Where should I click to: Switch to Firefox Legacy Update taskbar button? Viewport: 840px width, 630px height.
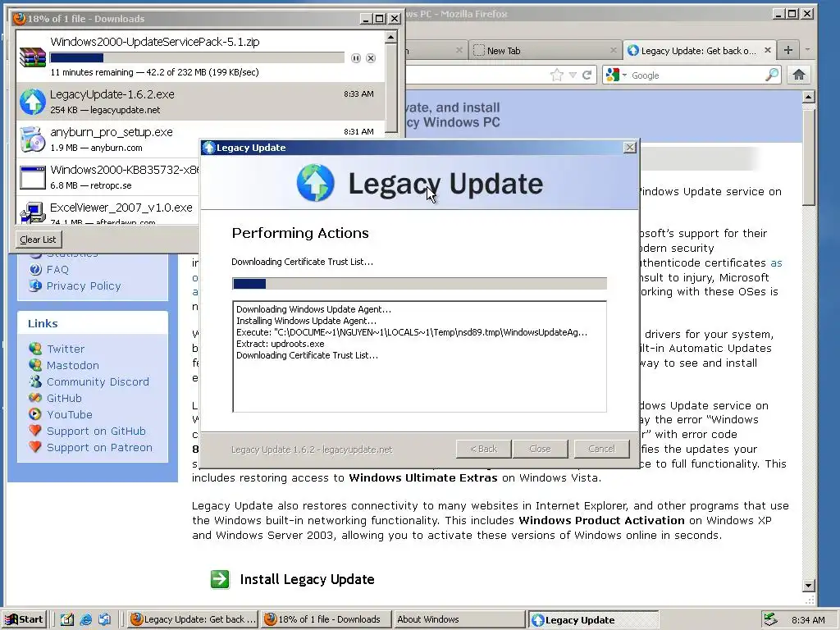pos(194,619)
